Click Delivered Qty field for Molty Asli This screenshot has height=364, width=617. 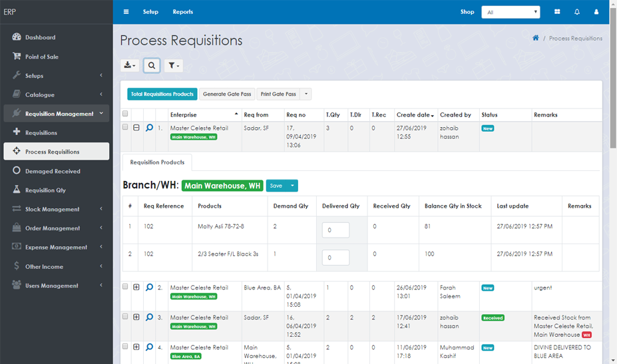coord(335,230)
